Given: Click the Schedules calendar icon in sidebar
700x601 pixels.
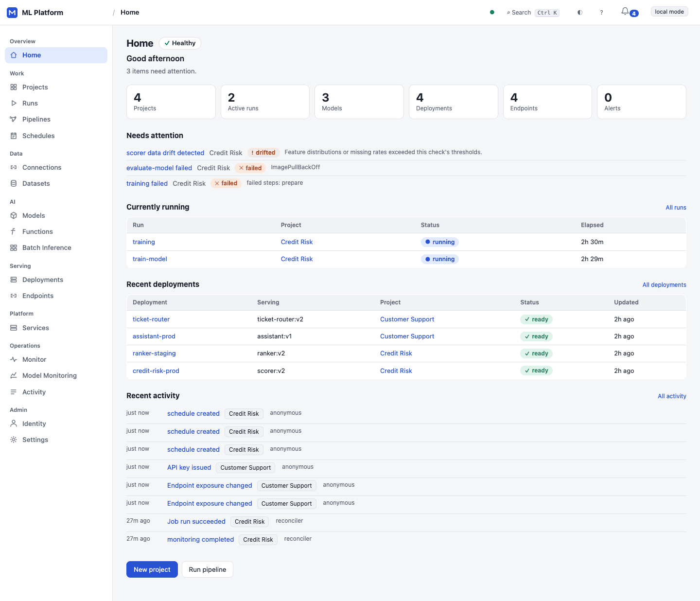Looking at the screenshot, I should (x=14, y=136).
